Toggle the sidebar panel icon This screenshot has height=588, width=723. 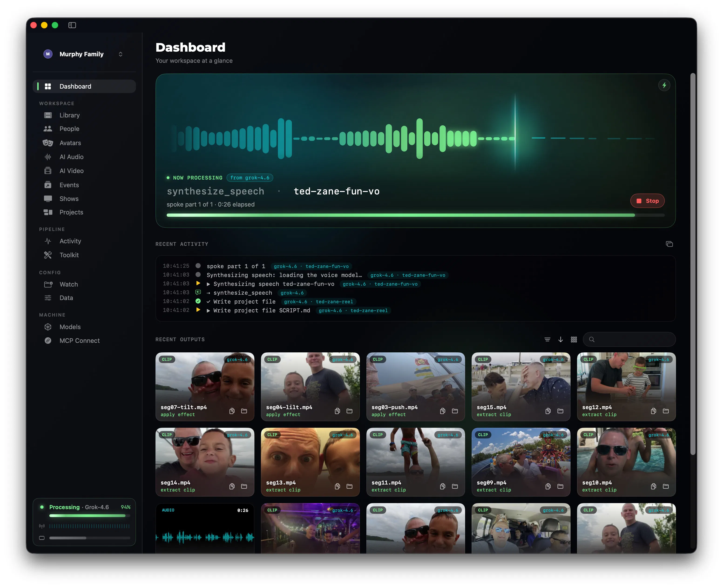[x=72, y=25]
